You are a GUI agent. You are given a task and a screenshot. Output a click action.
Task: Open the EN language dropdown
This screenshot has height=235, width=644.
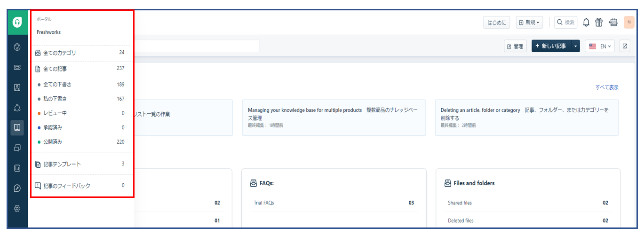tap(600, 46)
